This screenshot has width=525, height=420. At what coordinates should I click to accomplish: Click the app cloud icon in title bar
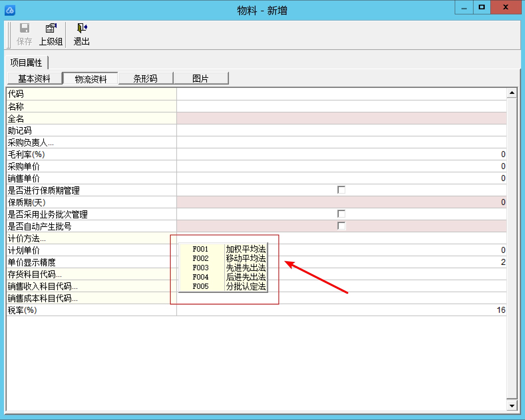click(10, 10)
